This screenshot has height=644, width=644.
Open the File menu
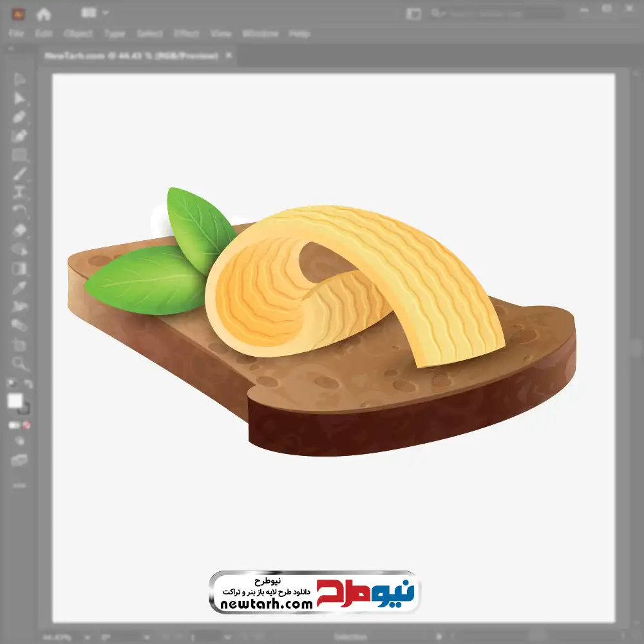coord(16,33)
